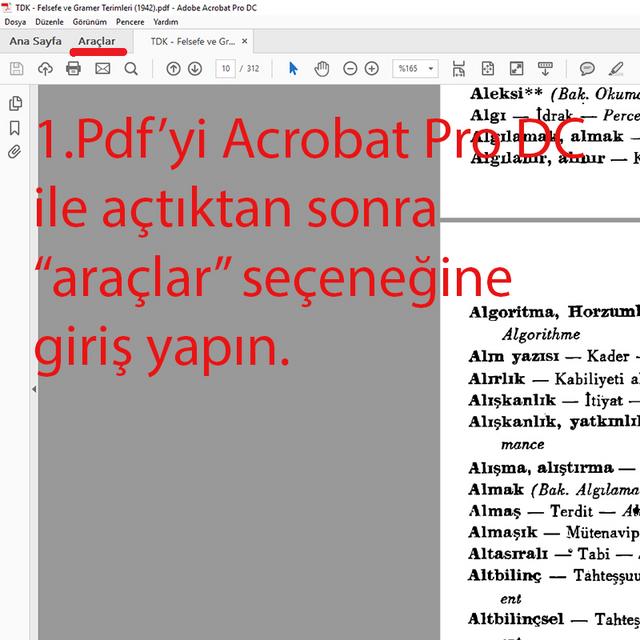
Task: Go to next page arrow
Action: pos(195,69)
